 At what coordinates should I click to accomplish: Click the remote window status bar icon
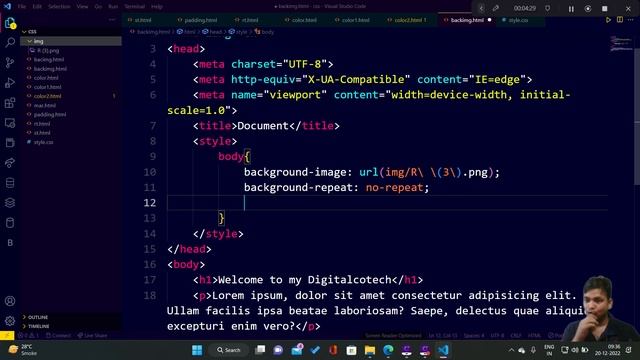[7, 335]
